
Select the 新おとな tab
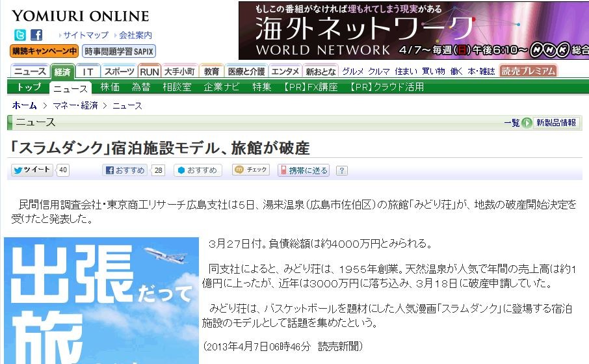point(321,71)
